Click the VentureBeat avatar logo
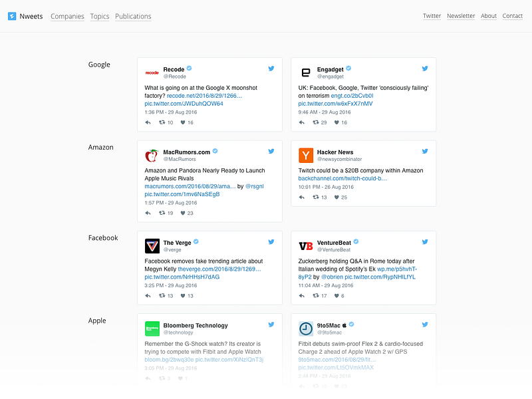Screen dimensions: 532x399 pyautogui.click(x=306, y=246)
